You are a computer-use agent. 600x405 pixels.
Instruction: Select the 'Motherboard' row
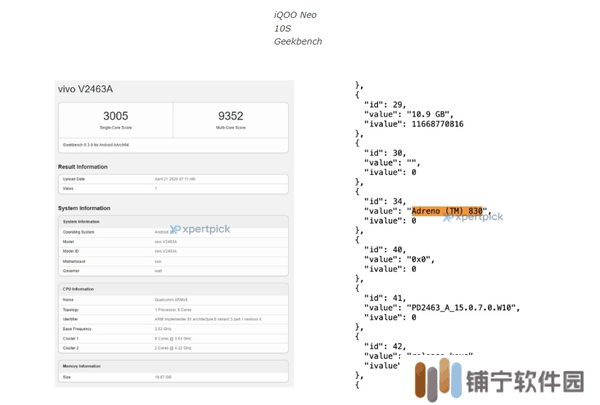coord(173,261)
